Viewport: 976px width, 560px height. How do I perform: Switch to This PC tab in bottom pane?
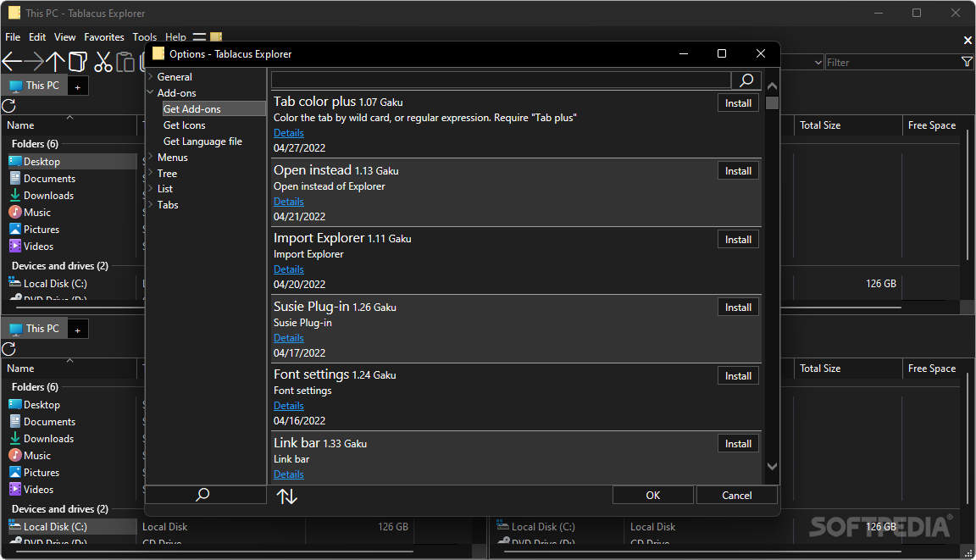pos(35,329)
